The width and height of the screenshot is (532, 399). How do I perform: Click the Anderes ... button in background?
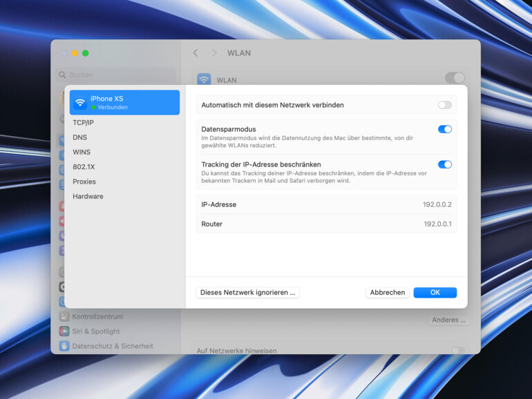click(449, 320)
